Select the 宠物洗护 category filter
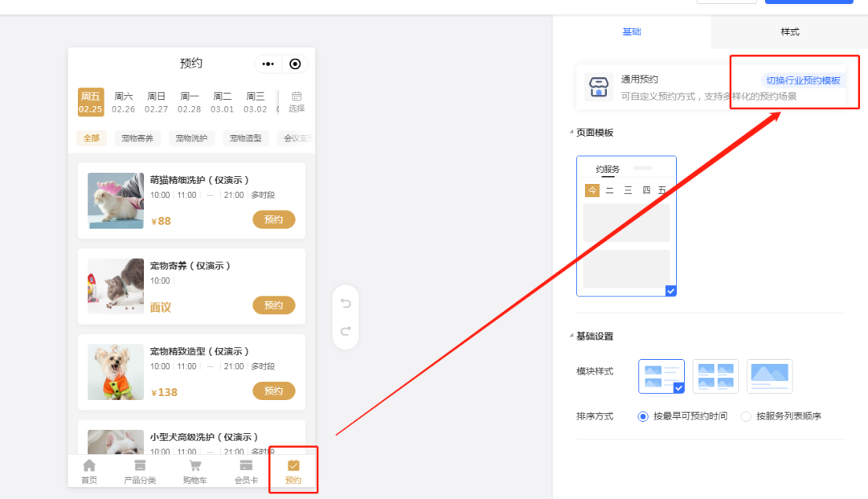 [x=191, y=138]
